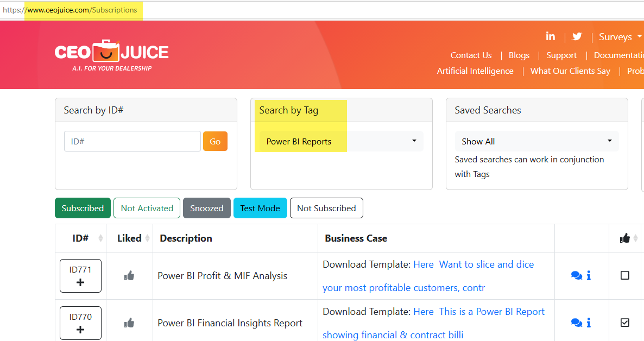This screenshot has width=644, height=341.
Task: Click the browser address bar URL
Action: point(70,10)
